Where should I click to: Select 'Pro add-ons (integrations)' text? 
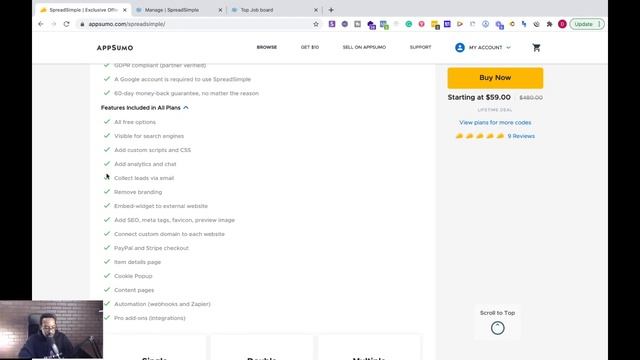tap(150, 318)
